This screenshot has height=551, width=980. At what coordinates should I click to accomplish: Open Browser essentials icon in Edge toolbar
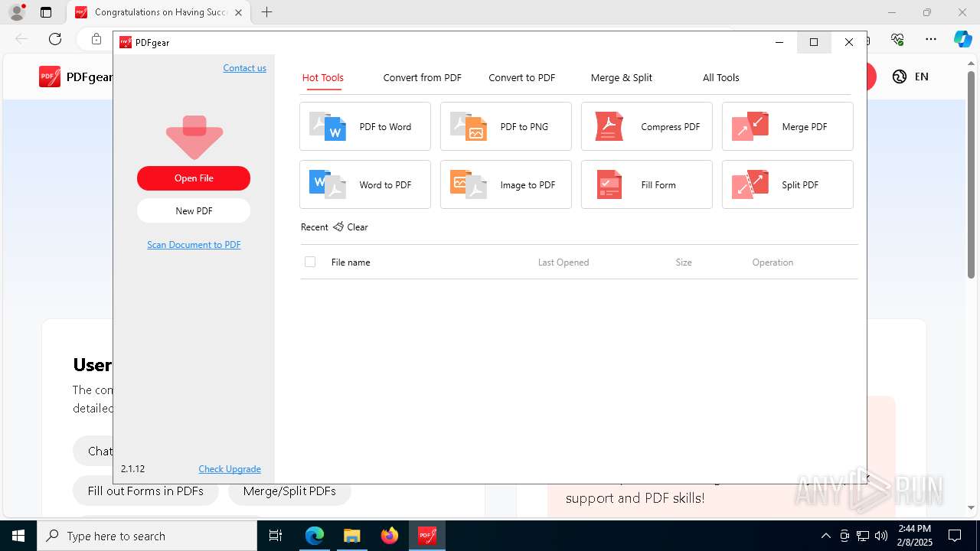(897, 39)
